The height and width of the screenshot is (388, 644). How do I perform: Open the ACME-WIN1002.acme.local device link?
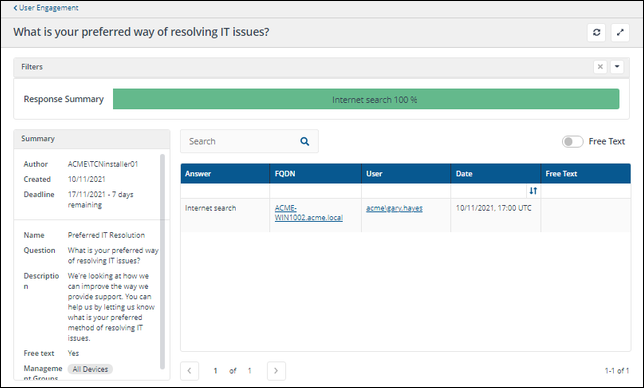pyautogui.click(x=309, y=213)
